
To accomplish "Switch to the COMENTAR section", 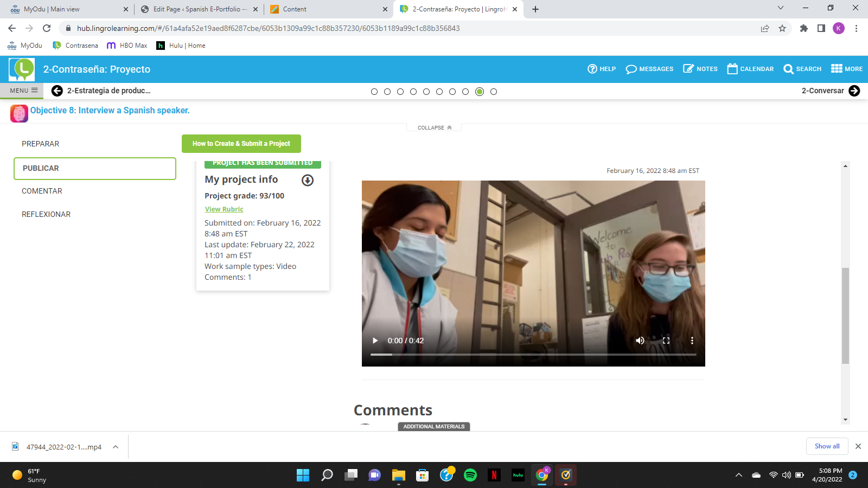I will (42, 191).
